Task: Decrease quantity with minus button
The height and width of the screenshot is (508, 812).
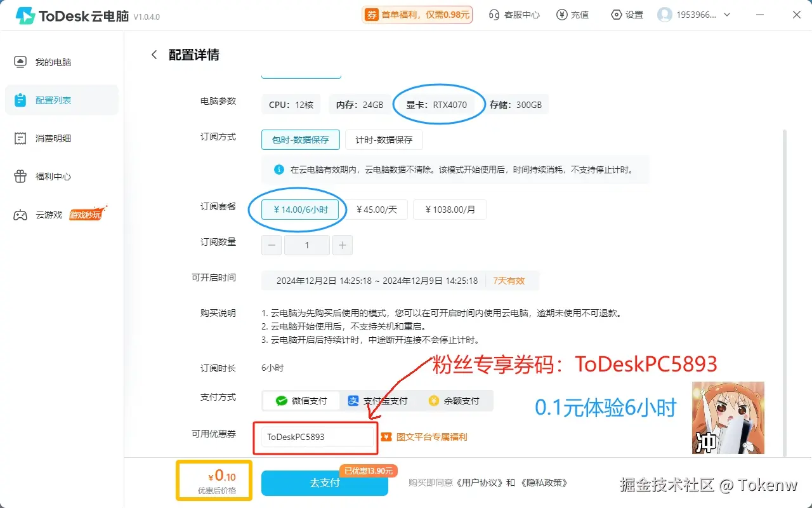Action: (272, 245)
